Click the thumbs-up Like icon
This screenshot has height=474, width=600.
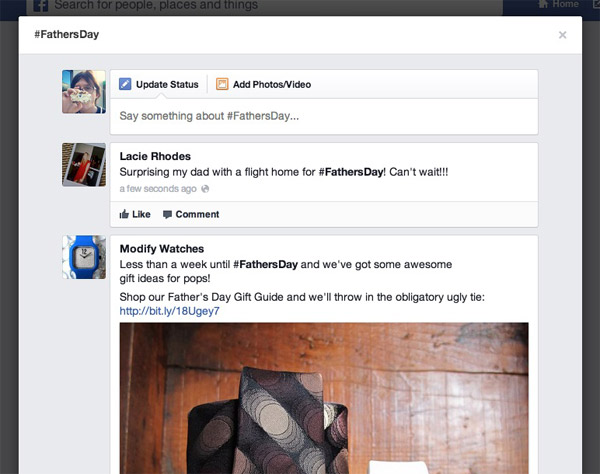click(124, 214)
